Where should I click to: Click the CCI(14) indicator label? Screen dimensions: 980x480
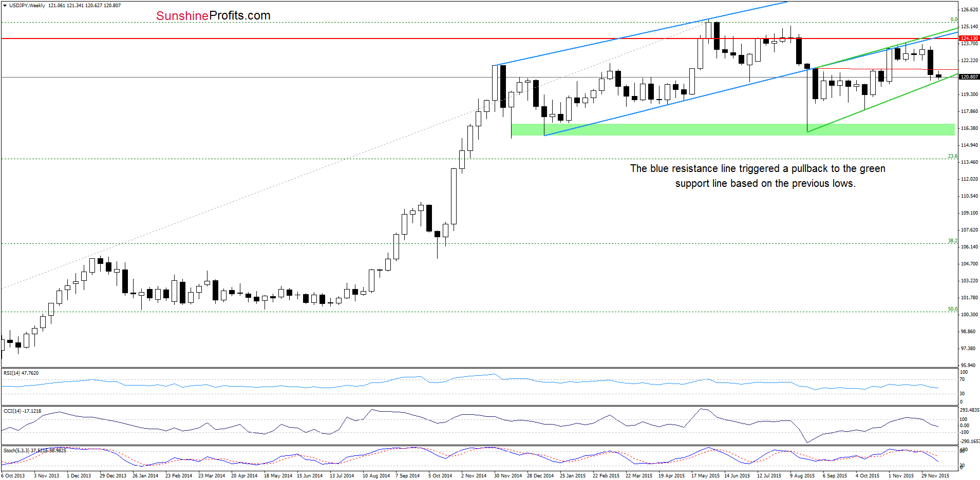(x=22, y=411)
